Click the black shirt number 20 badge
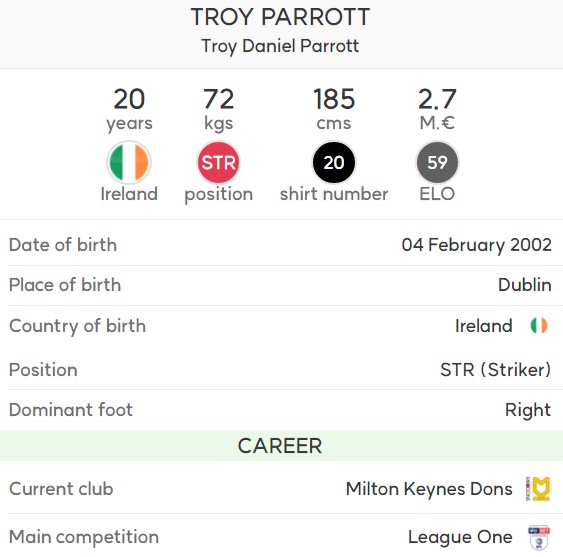The width and height of the screenshot is (563, 557). pos(334,162)
